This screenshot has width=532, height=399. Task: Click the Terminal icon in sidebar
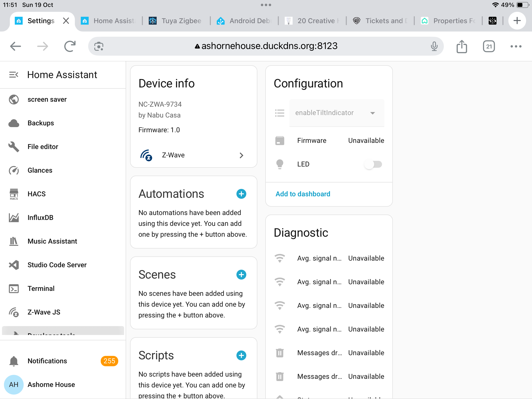pos(14,288)
